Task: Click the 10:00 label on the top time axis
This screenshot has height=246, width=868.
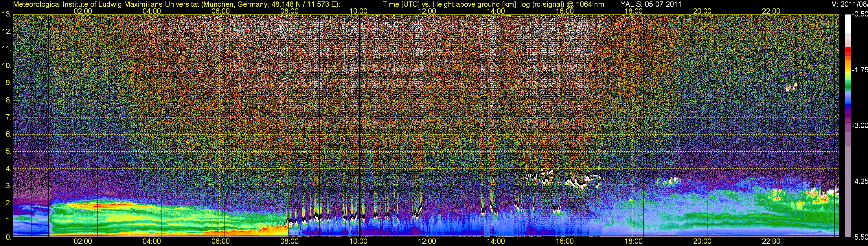Action: click(358, 11)
